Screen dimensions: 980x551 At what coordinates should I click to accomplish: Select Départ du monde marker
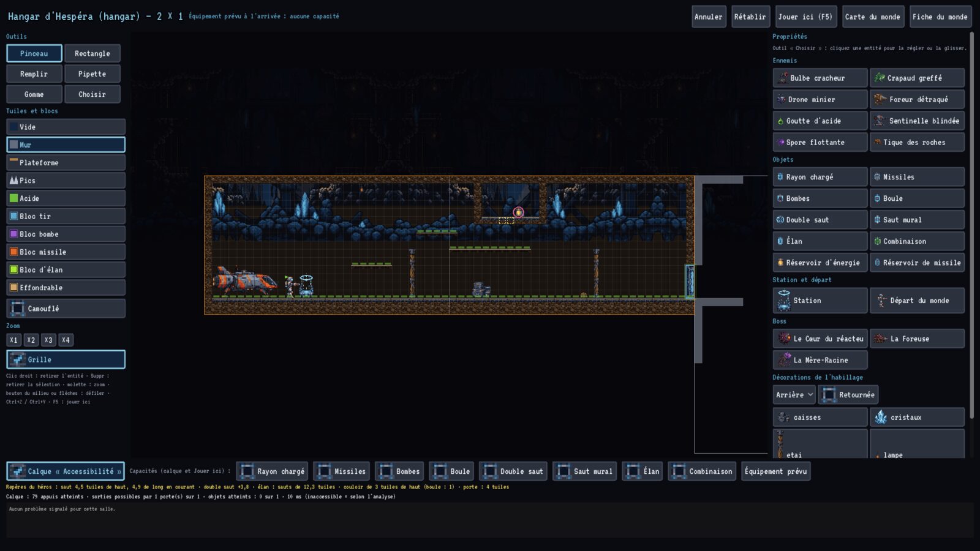point(917,301)
